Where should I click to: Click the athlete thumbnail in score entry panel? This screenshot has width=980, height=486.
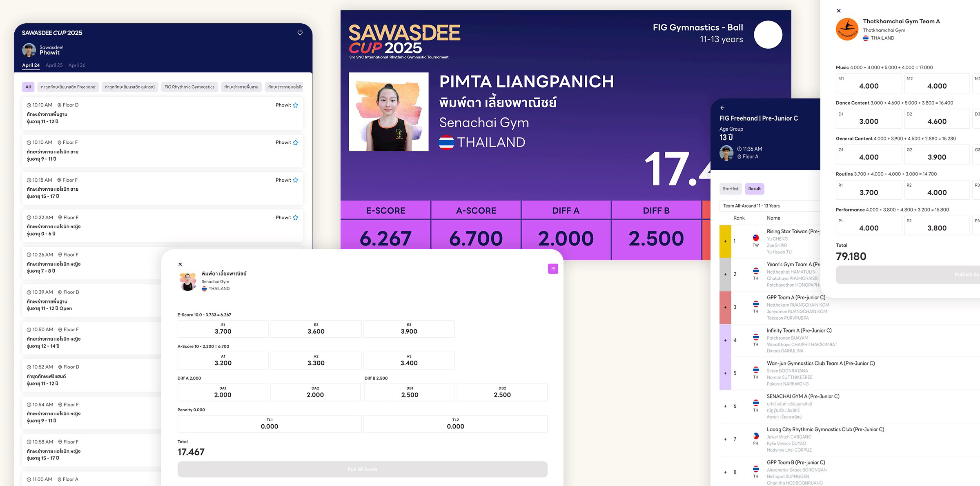(x=188, y=282)
